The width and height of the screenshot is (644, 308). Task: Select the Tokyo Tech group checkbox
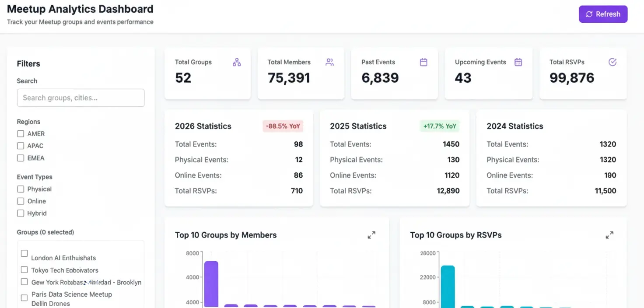24,270
